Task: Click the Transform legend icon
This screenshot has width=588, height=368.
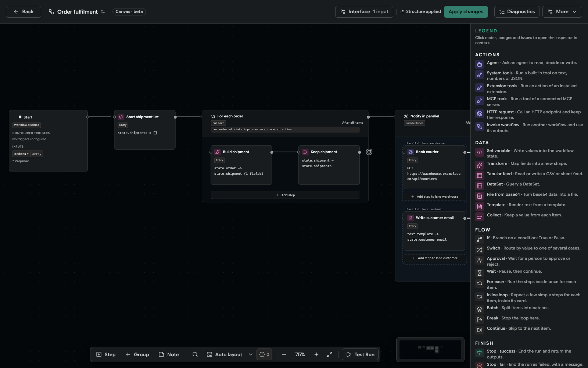Action: click(x=480, y=165)
